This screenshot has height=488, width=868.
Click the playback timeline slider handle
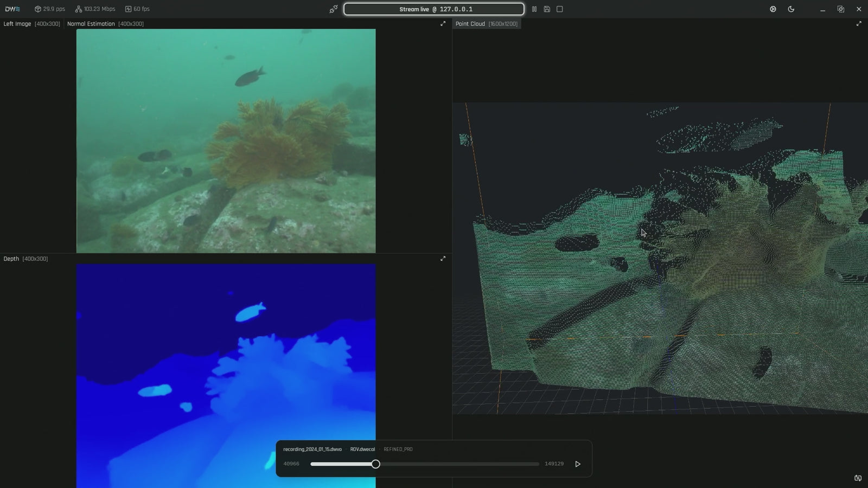coord(375,464)
